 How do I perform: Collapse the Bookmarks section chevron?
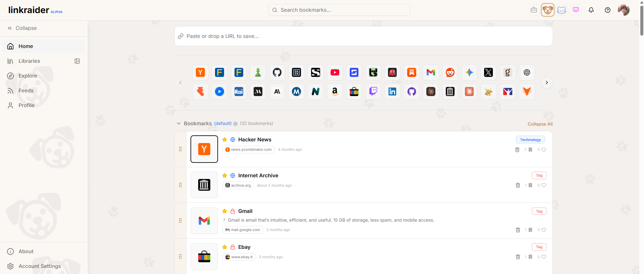tap(179, 124)
